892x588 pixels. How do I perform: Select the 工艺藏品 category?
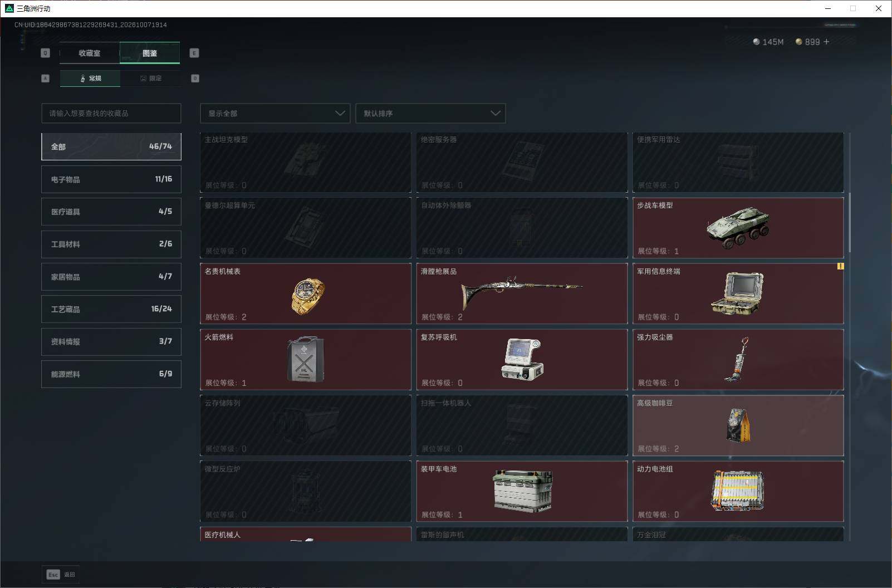coord(111,309)
